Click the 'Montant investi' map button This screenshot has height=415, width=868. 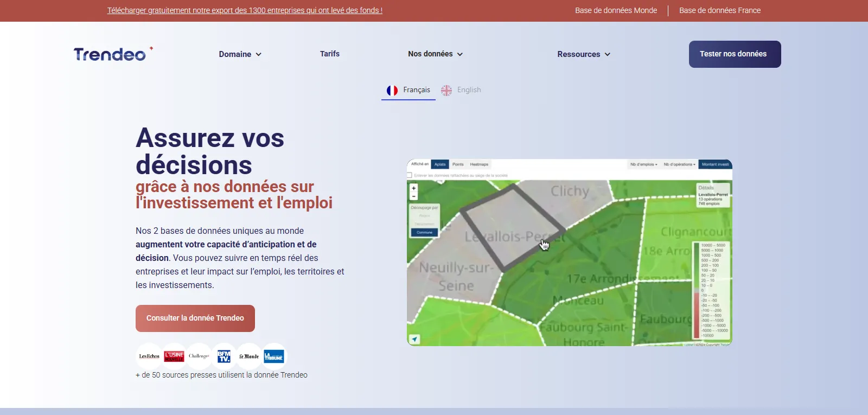[715, 164]
